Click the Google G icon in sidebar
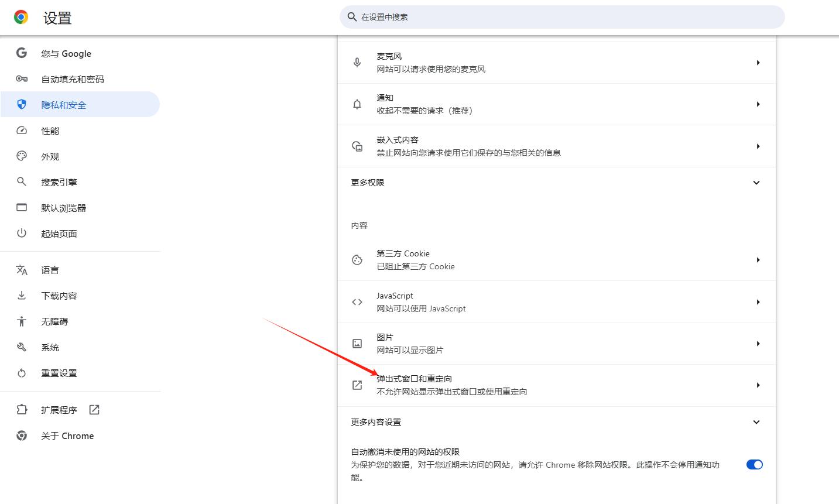This screenshot has width=839, height=504. pyautogui.click(x=22, y=53)
